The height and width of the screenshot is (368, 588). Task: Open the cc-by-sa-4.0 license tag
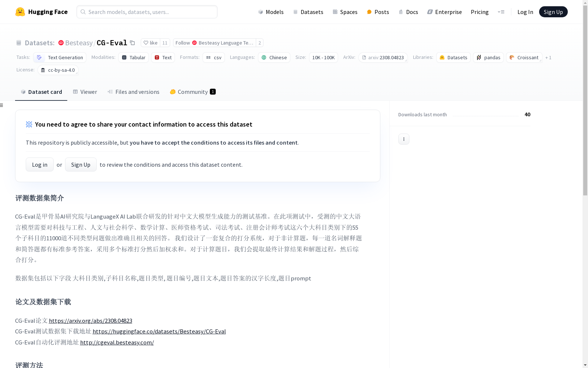click(x=58, y=70)
